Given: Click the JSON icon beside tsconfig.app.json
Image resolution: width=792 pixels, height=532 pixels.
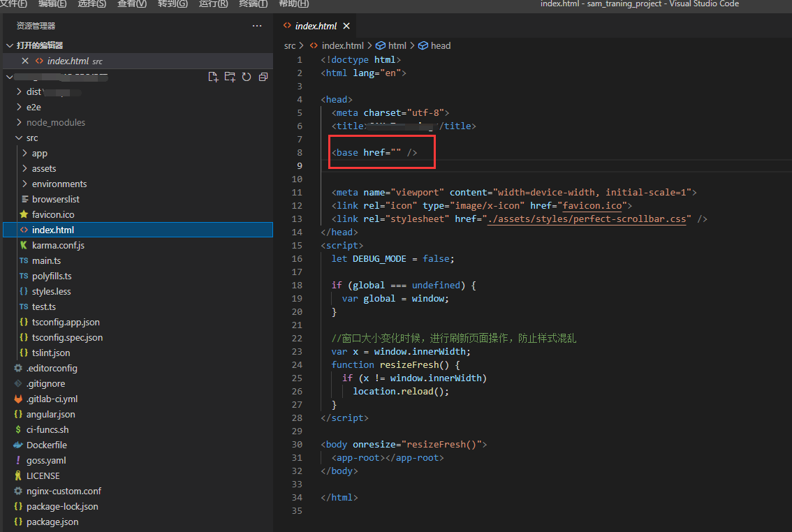Looking at the screenshot, I should coord(24,322).
